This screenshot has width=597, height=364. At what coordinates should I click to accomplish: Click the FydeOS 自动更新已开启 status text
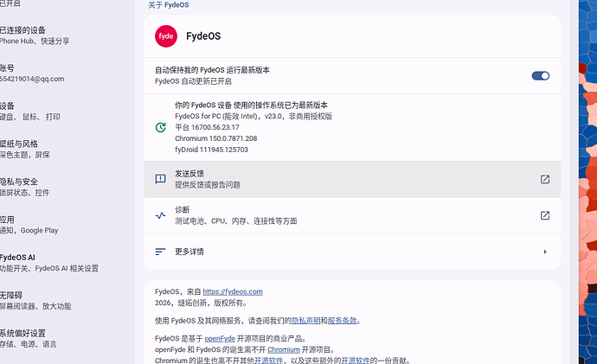point(193,81)
